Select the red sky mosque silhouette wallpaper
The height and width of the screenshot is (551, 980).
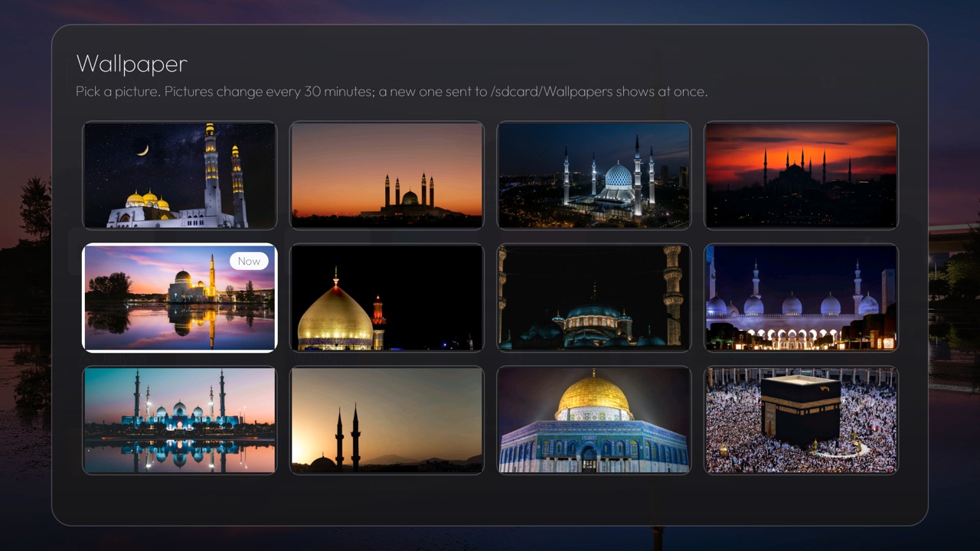[x=801, y=175]
